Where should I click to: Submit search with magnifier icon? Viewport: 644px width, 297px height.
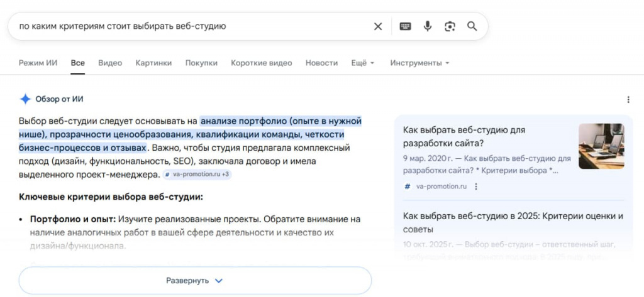(x=472, y=26)
